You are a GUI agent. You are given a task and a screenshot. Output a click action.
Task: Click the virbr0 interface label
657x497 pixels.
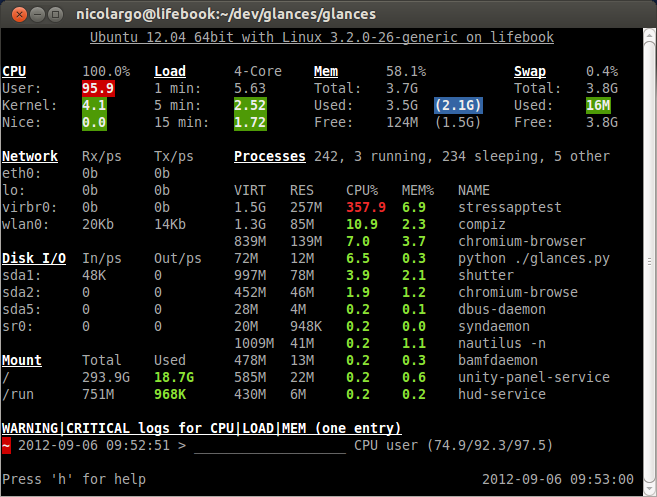[x=29, y=207]
